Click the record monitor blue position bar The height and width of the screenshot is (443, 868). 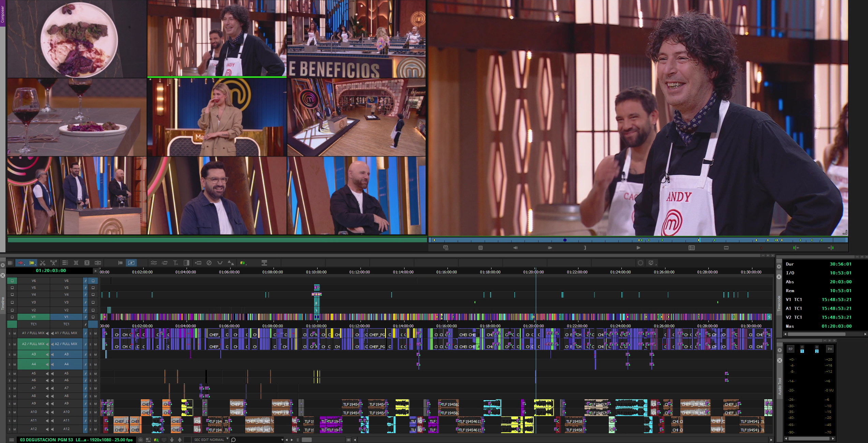click(x=638, y=240)
